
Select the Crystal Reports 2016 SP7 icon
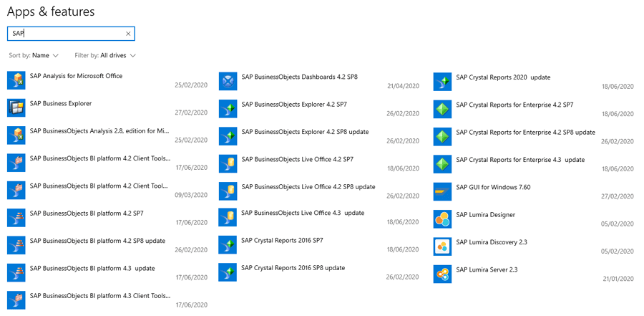point(228,244)
